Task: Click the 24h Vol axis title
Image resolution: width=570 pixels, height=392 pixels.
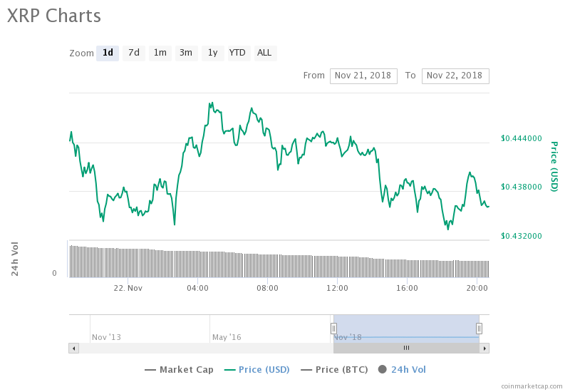Action: point(14,259)
